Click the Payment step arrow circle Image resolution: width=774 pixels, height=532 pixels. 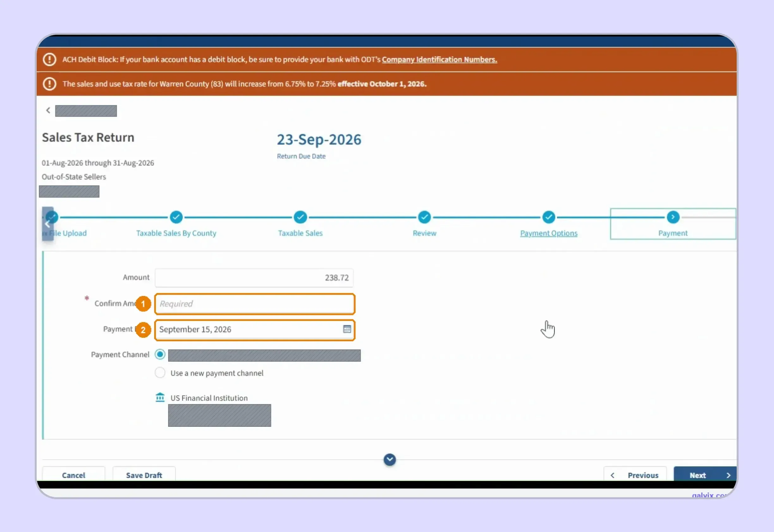pos(673,217)
